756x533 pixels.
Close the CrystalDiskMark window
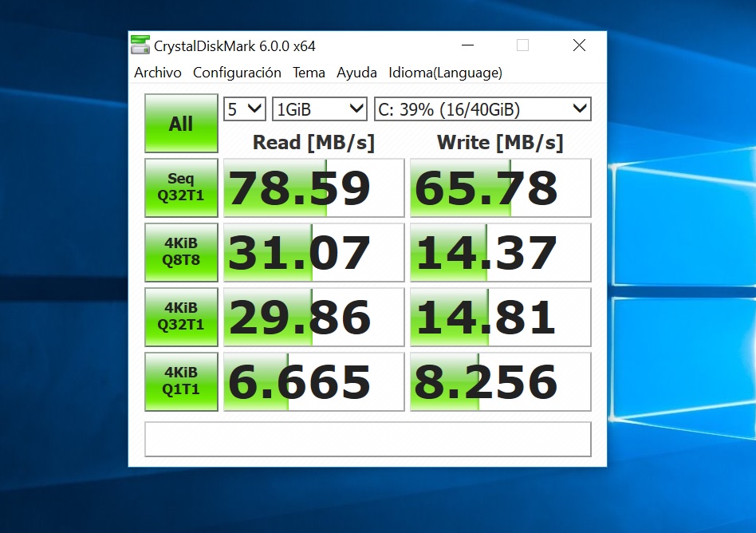(x=579, y=45)
